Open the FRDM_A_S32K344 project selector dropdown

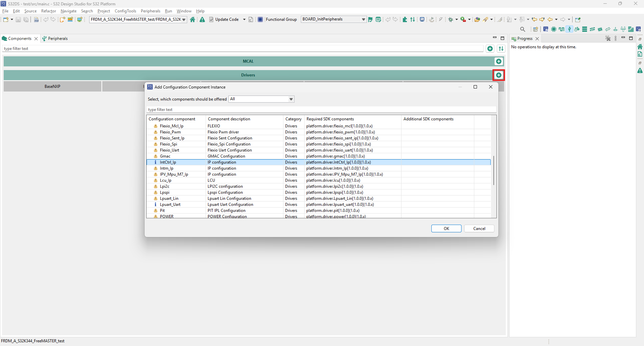click(x=184, y=19)
